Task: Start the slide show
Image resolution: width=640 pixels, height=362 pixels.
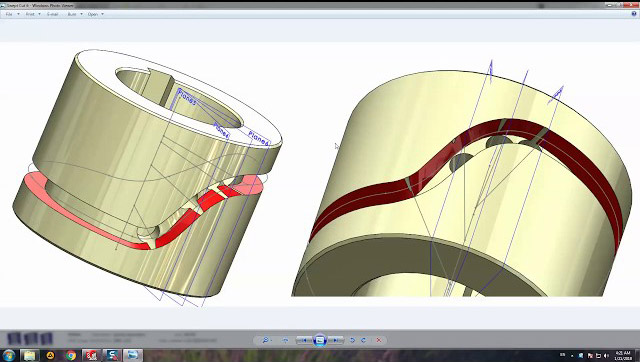Action: point(320,340)
